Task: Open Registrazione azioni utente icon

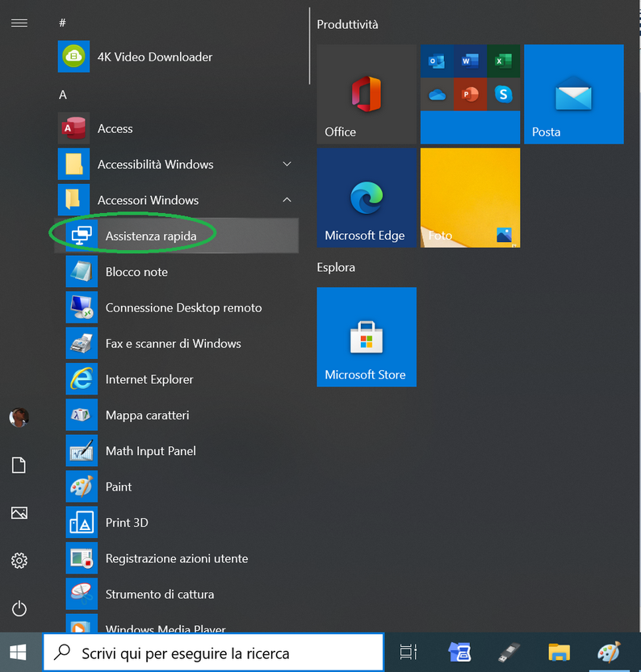Action: pos(82,558)
